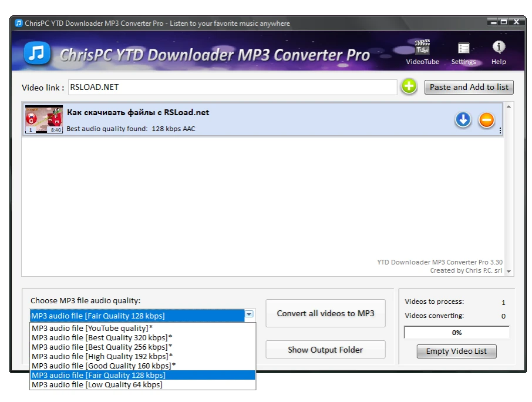Click the blue download arrow icon
Viewport: 532px width, 402px height.
point(463,120)
